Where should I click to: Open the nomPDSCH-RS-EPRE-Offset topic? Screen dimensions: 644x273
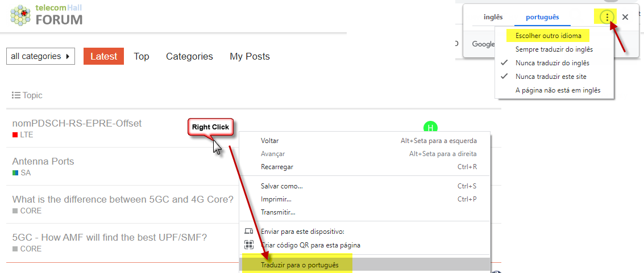click(x=77, y=123)
